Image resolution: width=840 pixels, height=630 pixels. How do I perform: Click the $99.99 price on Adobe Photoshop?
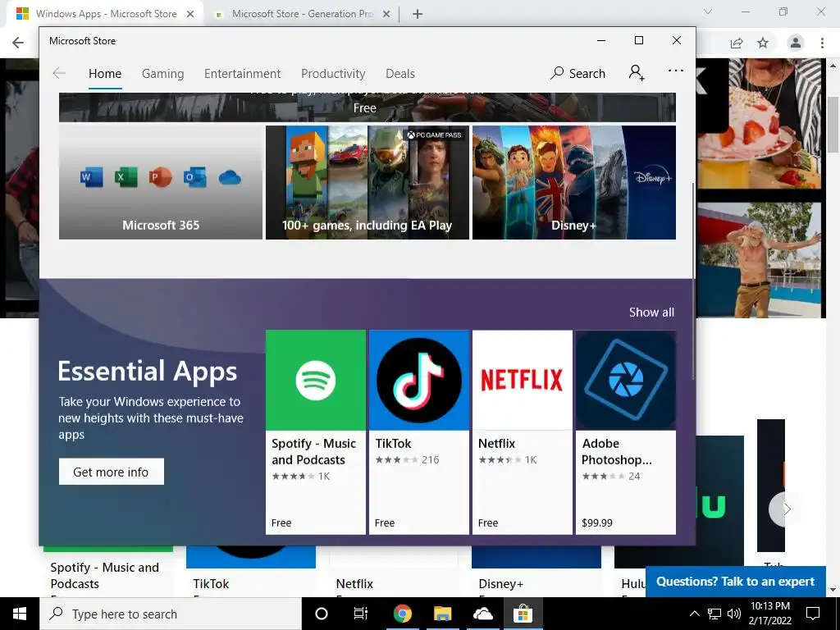point(597,523)
